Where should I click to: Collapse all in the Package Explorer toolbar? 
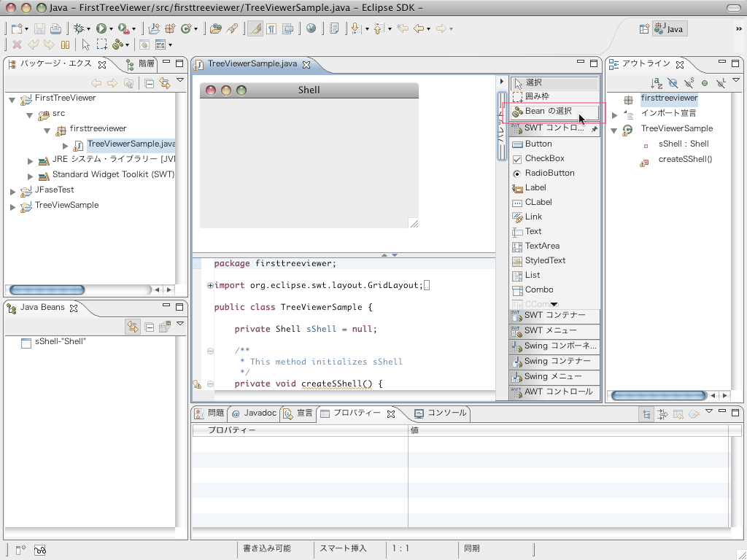point(149,83)
